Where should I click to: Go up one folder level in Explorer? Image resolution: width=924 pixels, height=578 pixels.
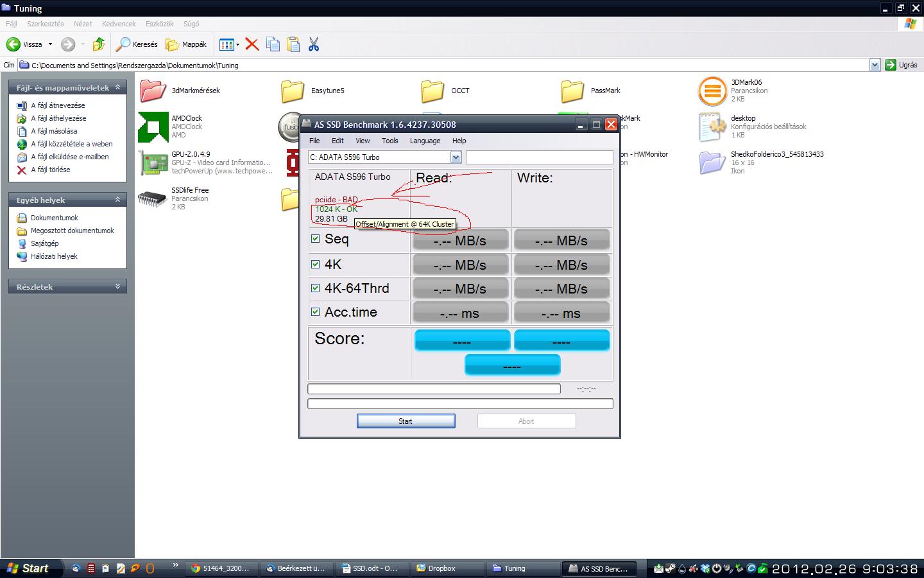click(x=98, y=44)
